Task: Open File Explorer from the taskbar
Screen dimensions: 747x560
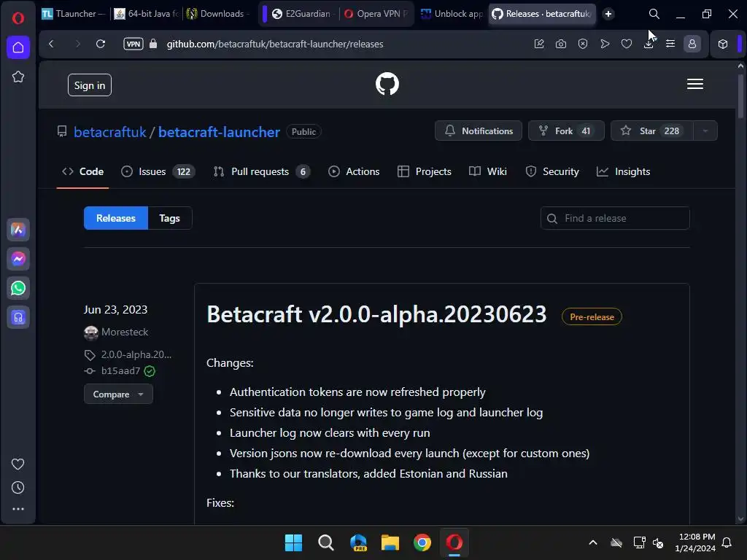Action: click(x=390, y=542)
